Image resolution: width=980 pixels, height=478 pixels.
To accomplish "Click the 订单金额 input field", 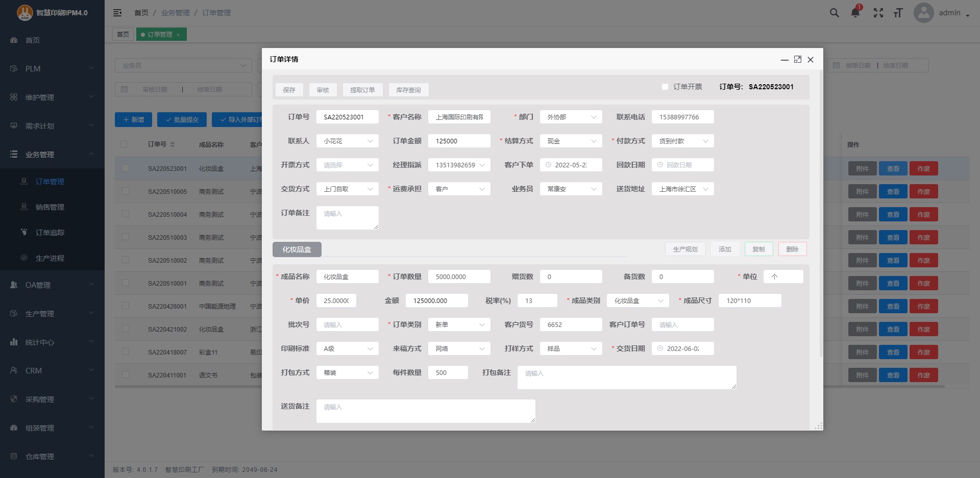I will click(x=459, y=141).
